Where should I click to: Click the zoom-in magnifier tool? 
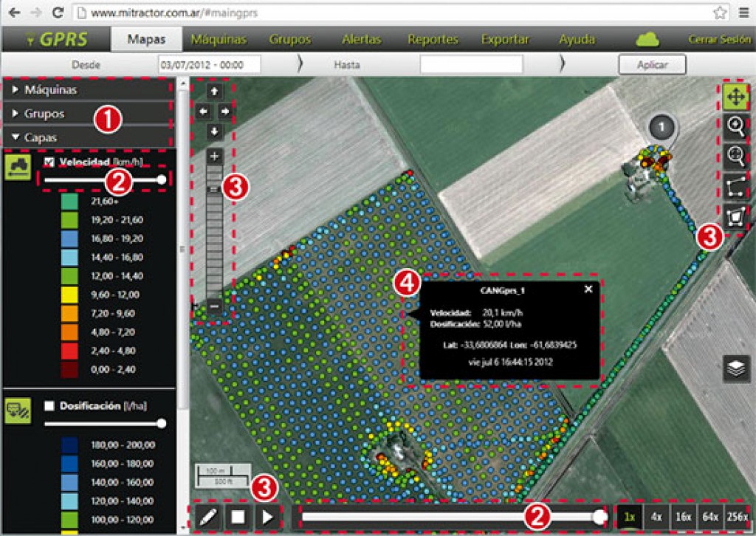click(735, 126)
